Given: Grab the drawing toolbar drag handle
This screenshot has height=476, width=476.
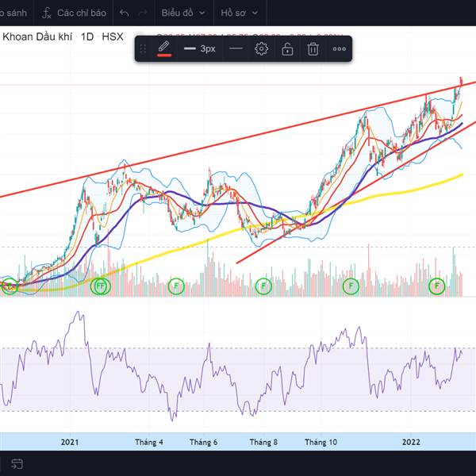Looking at the screenshot, I should [143, 49].
